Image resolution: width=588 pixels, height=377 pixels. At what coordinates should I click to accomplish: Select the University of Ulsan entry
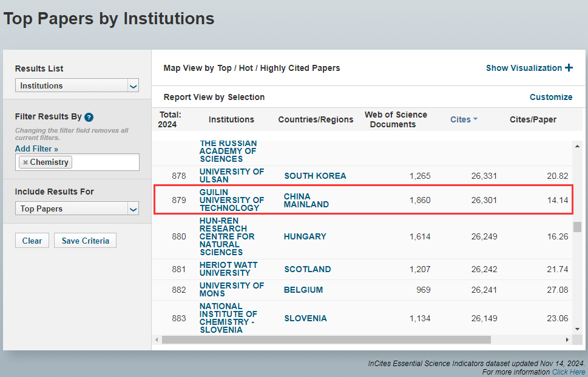point(231,176)
